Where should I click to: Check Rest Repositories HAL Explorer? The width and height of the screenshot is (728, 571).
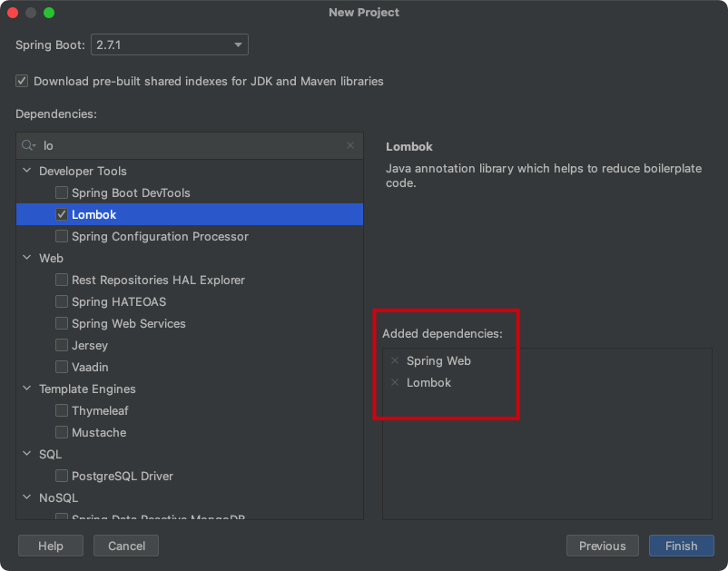62,280
